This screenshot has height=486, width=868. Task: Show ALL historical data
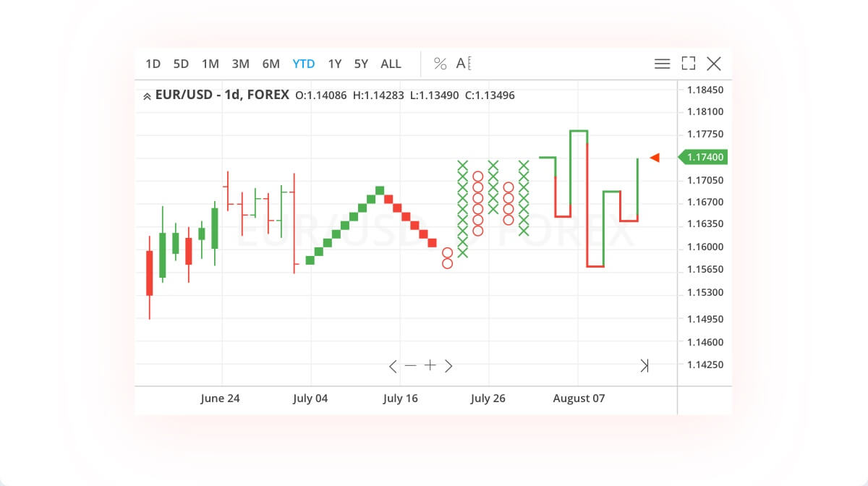[x=391, y=64]
